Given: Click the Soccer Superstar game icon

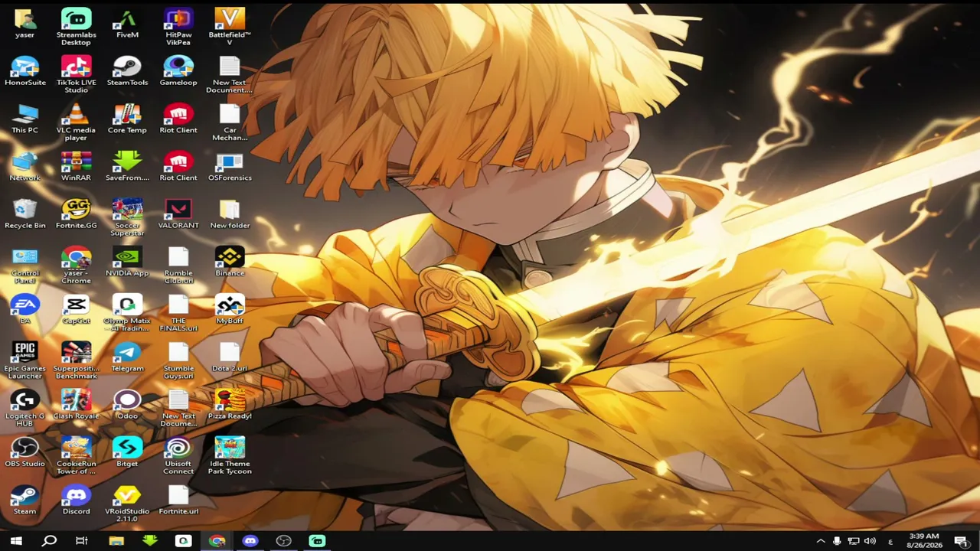Looking at the screenshot, I should (127, 217).
